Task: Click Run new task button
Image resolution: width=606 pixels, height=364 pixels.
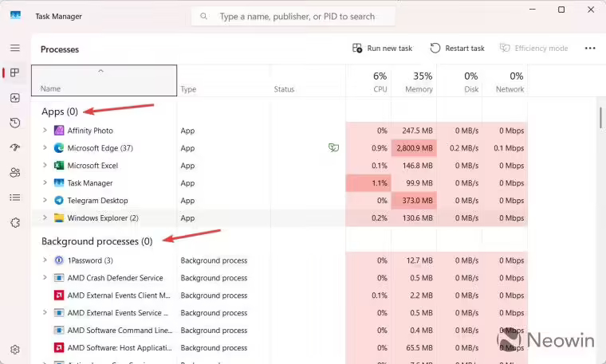Action: [382, 49]
